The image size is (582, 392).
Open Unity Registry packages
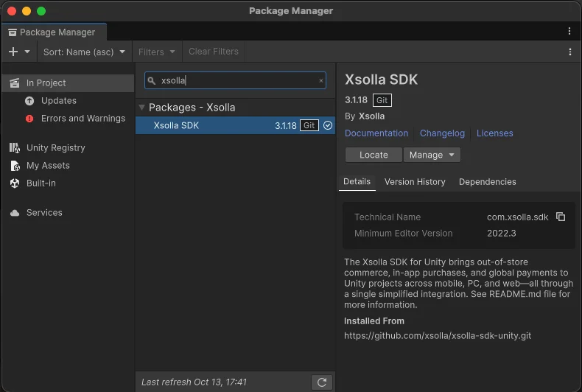pyautogui.click(x=56, y=148)
